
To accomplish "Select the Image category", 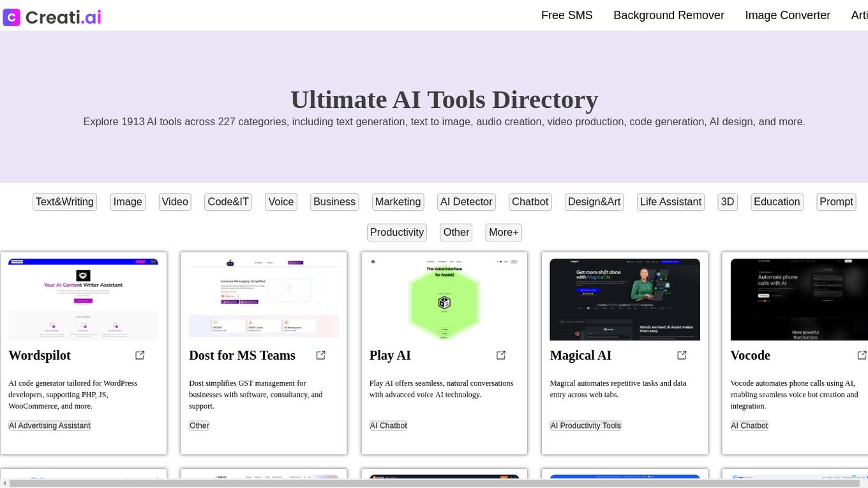I will click(128, 202).
